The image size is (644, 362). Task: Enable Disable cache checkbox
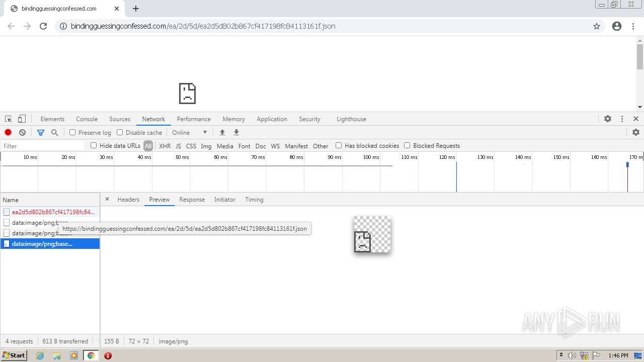(x=120, y=132)
